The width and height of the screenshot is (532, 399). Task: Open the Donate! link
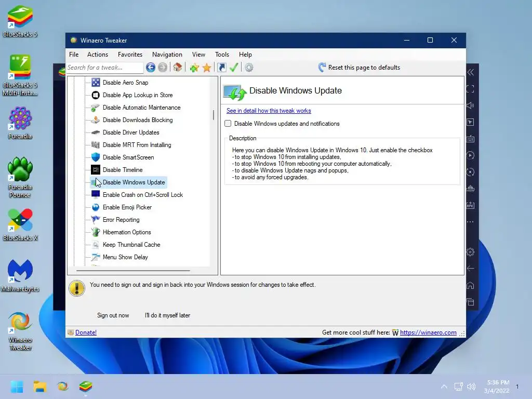point(86,332)
